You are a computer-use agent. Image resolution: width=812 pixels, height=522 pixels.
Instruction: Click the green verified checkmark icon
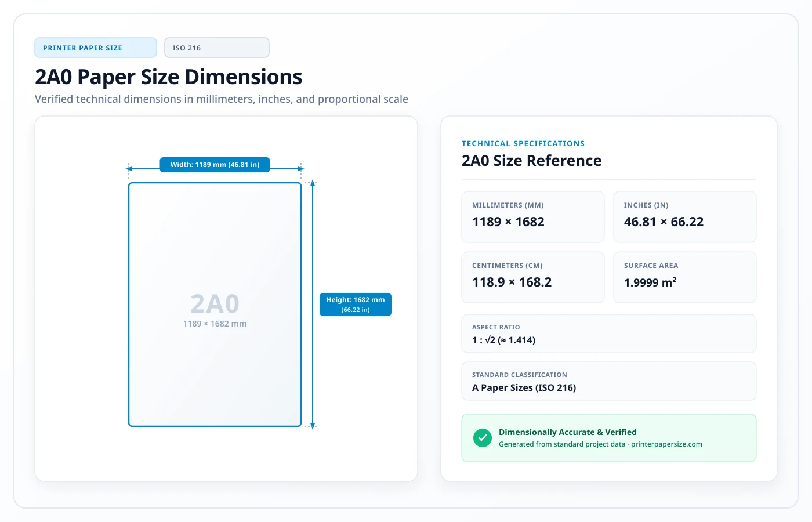point(482,438)
